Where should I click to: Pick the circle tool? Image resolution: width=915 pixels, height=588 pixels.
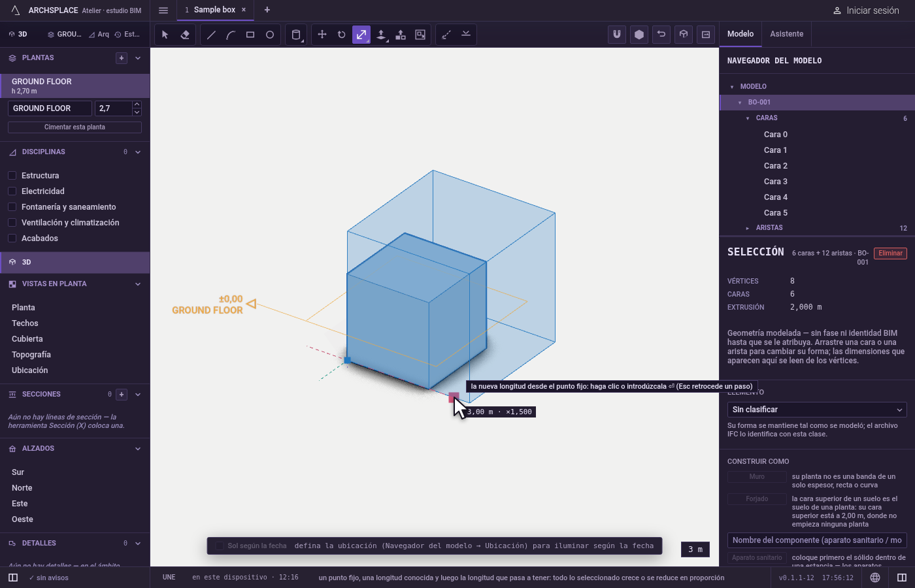270,35
